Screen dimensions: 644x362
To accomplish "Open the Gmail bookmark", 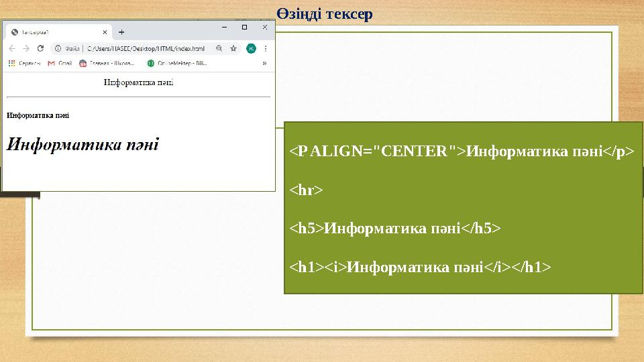I will (x=60, y=63).
